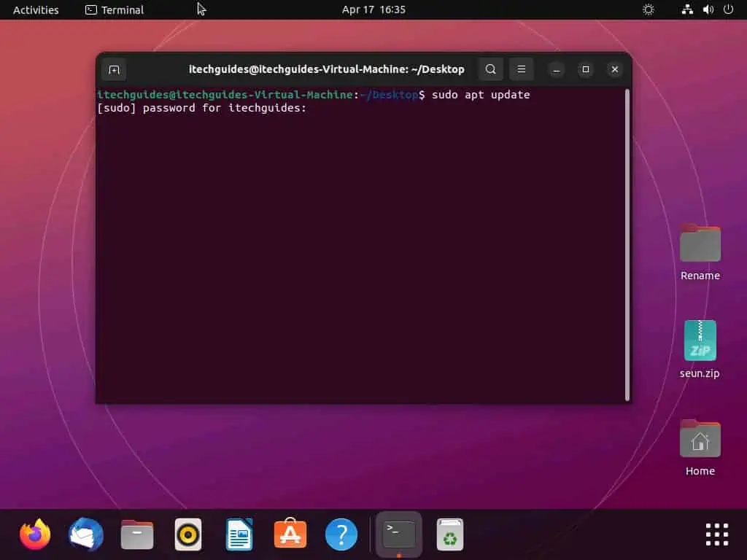This screenshot has height=560, width=747.
Task: Click the terminal vertical scrollbar
Action: [627, 244]
